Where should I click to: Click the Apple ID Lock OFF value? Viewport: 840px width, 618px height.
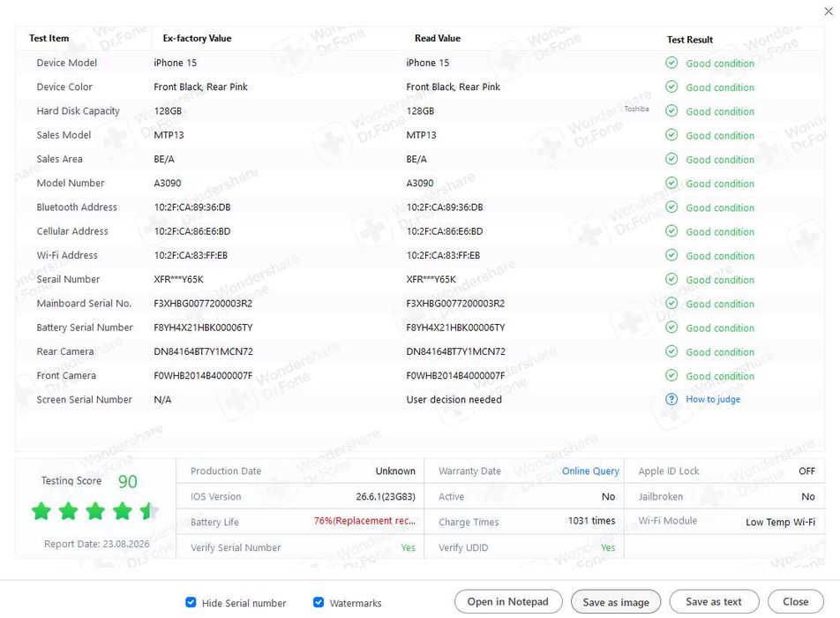pyautogui.click(x=806, y=471)
